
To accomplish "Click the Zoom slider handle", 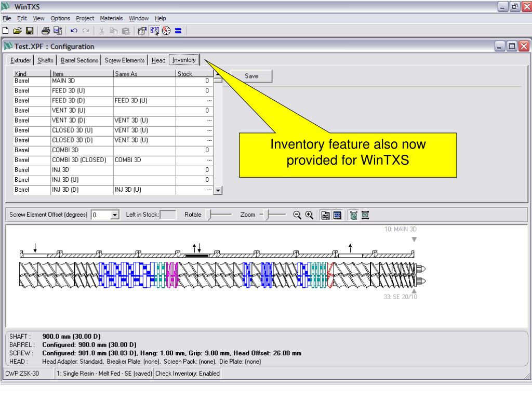I will click(x=268, y=215).
